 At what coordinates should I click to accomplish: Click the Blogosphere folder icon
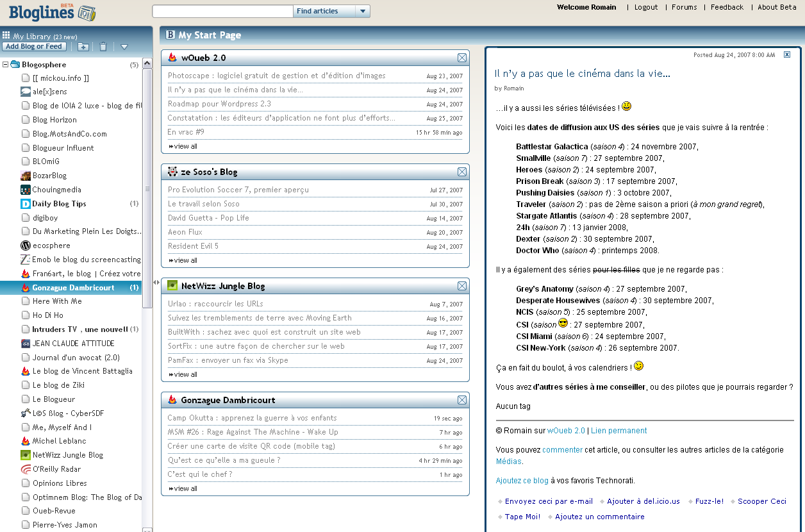click(x=15, y=65)
